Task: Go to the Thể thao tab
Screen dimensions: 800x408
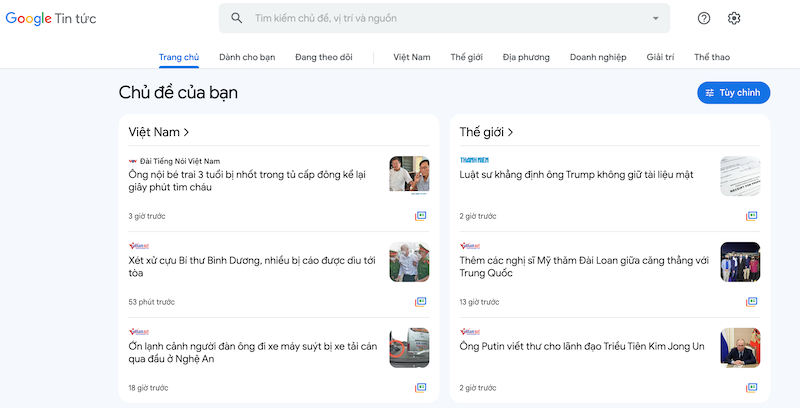Action: [712, 57]
